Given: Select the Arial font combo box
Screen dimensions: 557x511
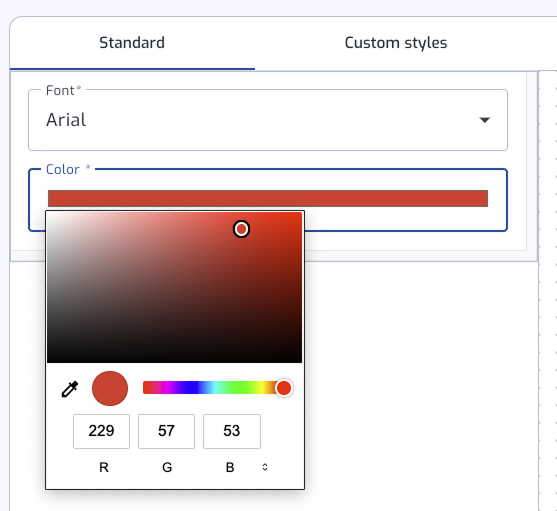Looking at the screenshot, I should tap(268, 120).
